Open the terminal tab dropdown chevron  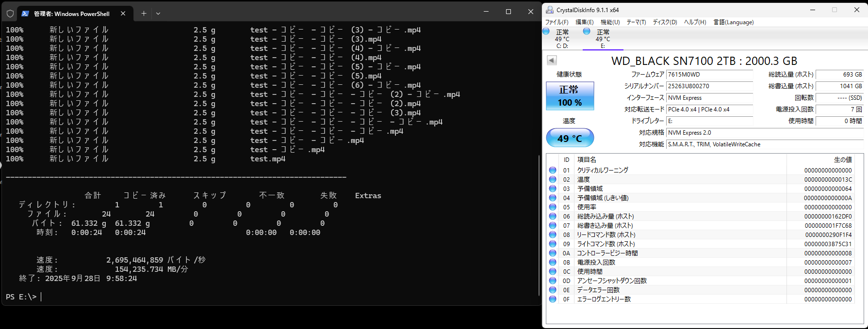pos(158,14)
